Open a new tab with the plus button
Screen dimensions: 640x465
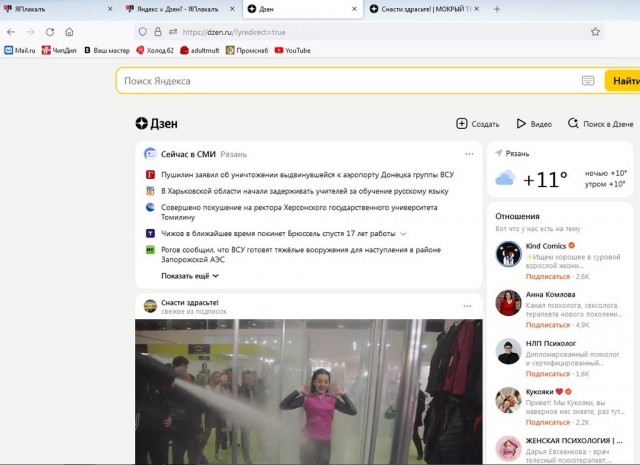tap(496, 9)
